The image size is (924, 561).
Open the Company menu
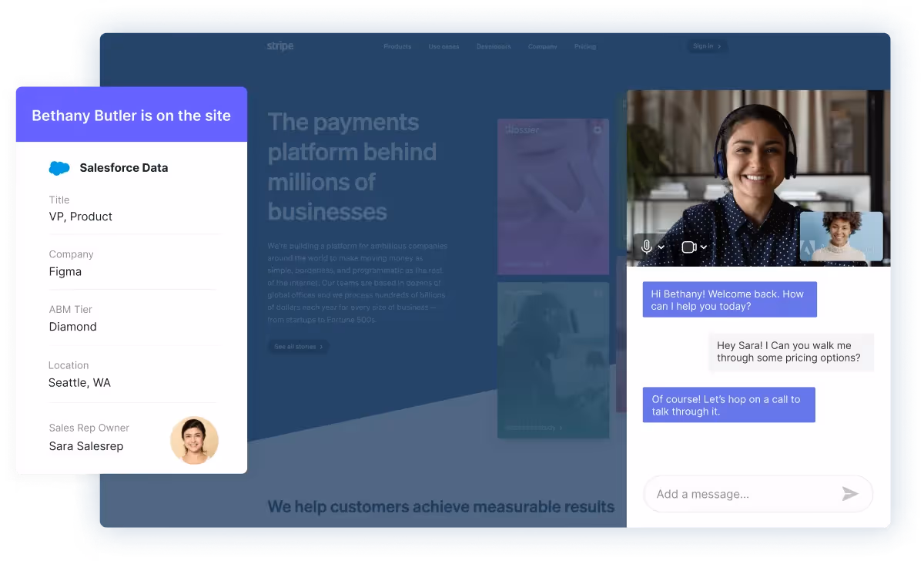542,47
